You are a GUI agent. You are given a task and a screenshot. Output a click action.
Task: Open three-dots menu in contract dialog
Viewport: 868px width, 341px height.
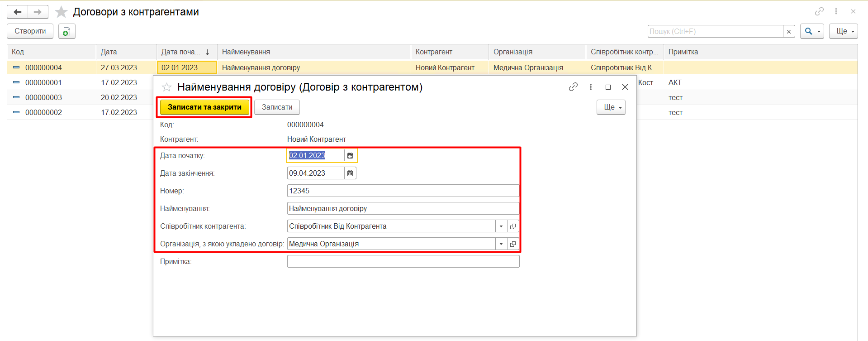tap(591, 87)
